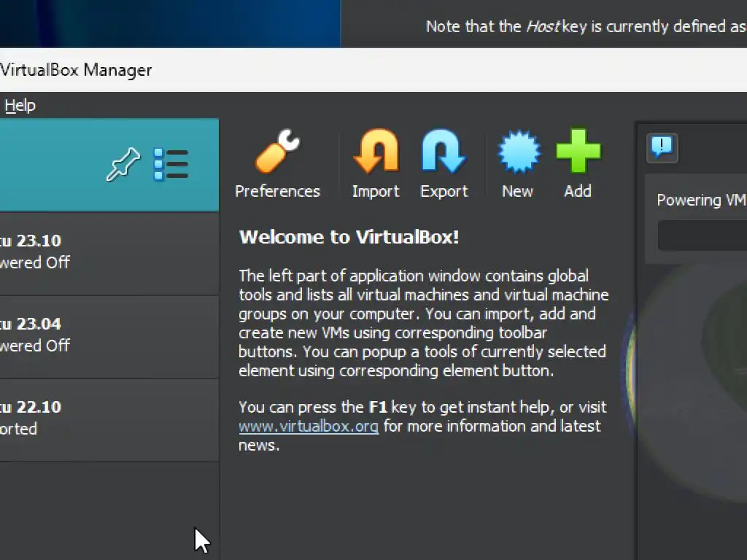Click the Import appliance icon
The image size is (747, 560).
point(376,164)
